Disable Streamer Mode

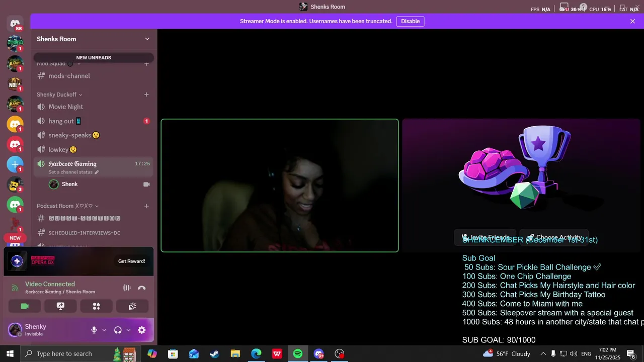(x=410, y=21)
